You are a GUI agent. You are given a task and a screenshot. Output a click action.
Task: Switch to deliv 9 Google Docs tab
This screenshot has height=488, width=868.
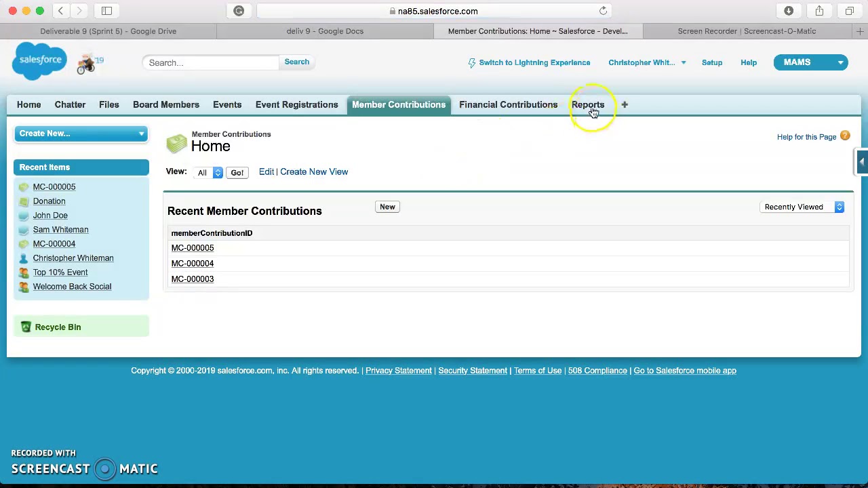coord(325,31)
